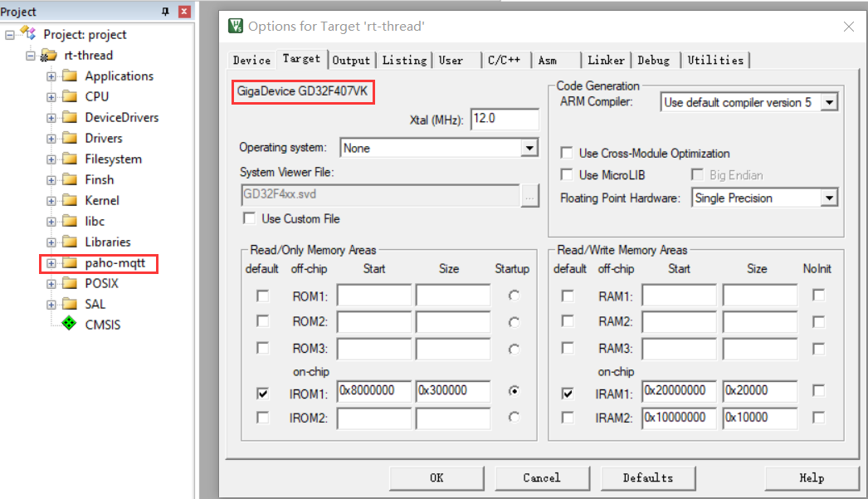Screen dimensions: 868x499
Task: Click the OK button
Action: click(x=436, y=478)
